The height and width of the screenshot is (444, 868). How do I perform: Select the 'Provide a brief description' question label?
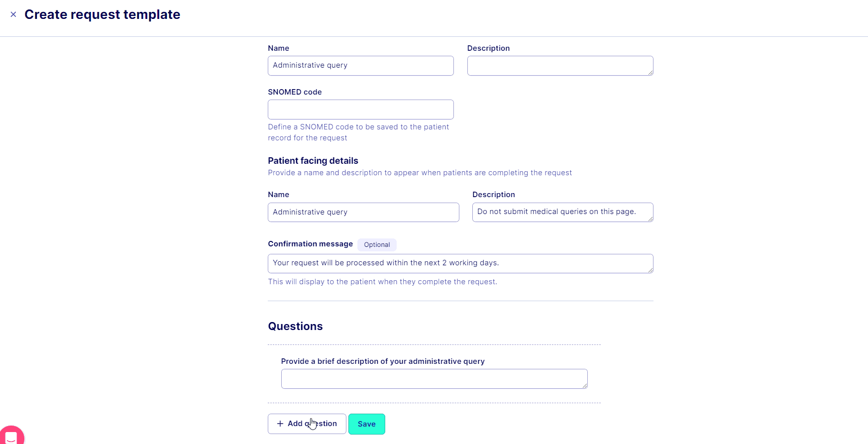383,361
